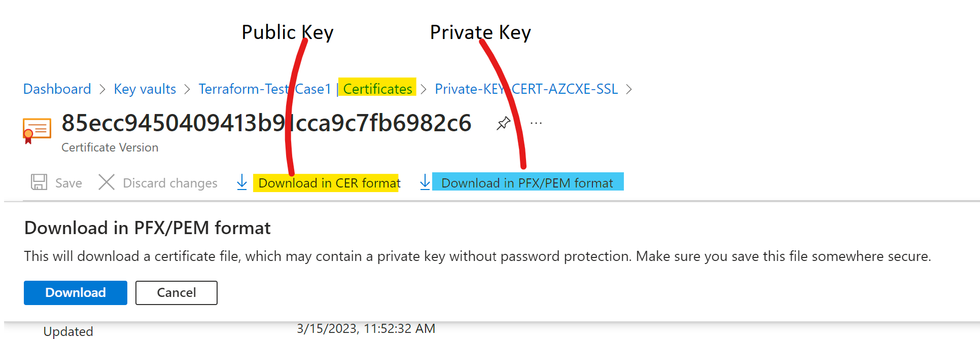Click Discard changes
This screenshot has width=980, height=339.
point(170,183)
